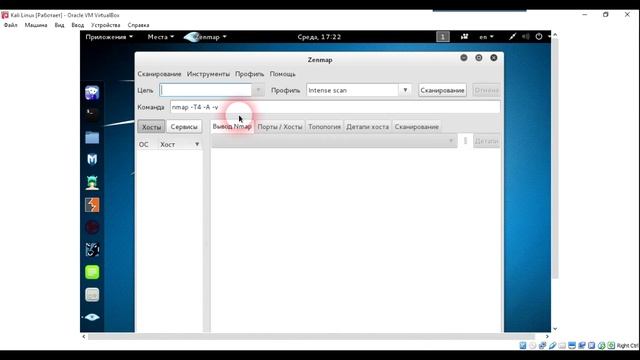Open VirtualBox Ввод menu
640x360 pixels.
[x=78, y=25]
